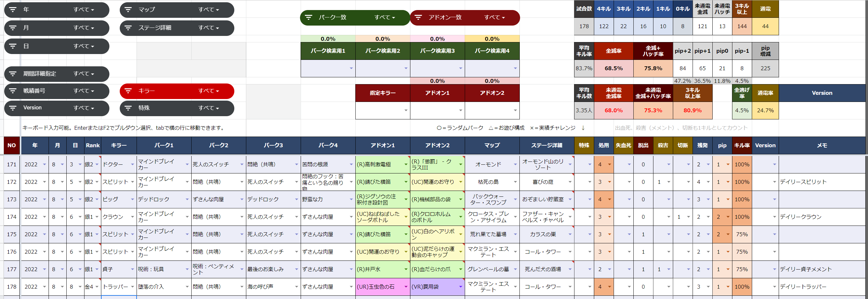
Task: Expand the アドオン2 search dropdown cell
Action: pos(515,110)
